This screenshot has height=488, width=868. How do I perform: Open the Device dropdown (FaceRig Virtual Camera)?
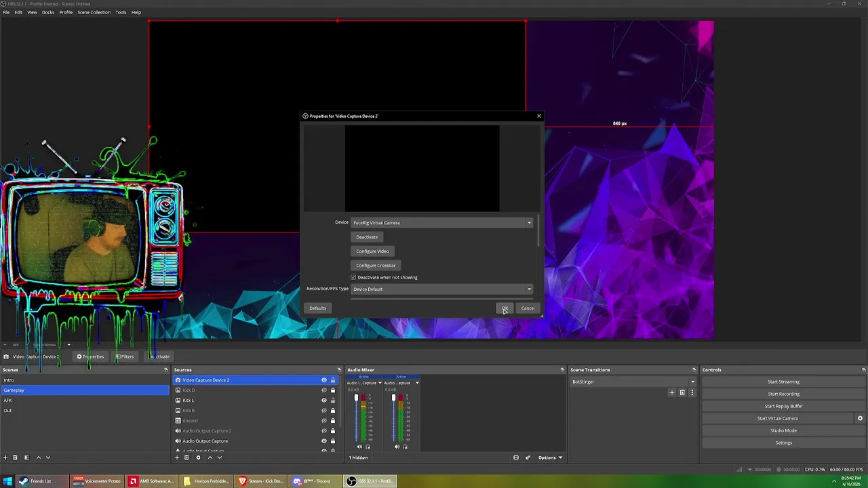441,222
